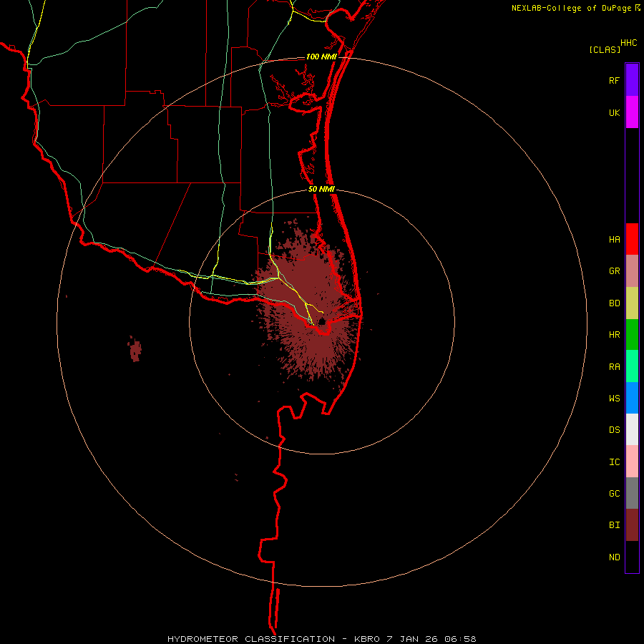Click the DS legend label text
This screenshot has width=644, height=644.
tap(614, 429)
